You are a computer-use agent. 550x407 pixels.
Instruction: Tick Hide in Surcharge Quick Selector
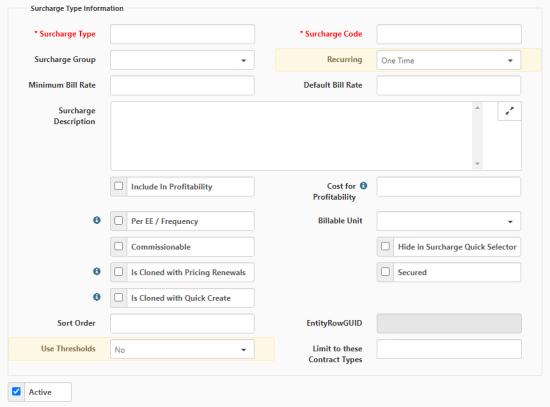pos(385,246)
